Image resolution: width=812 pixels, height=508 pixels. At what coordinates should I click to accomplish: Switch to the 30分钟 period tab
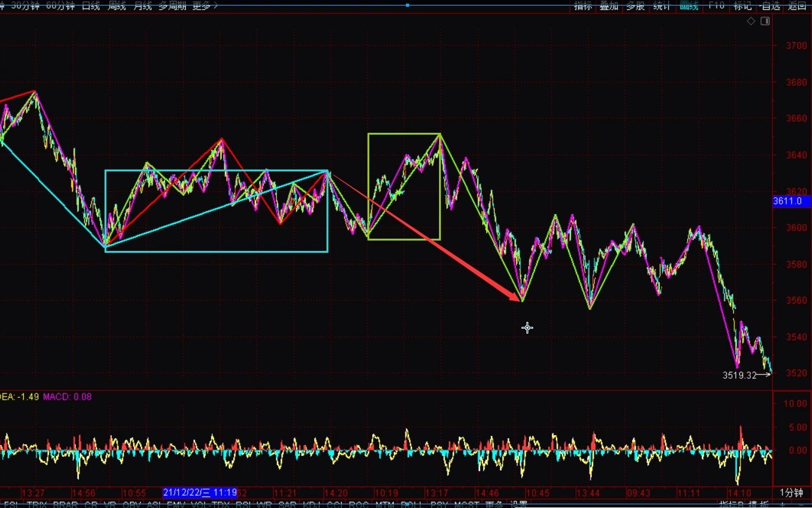(x=26, y=6)
